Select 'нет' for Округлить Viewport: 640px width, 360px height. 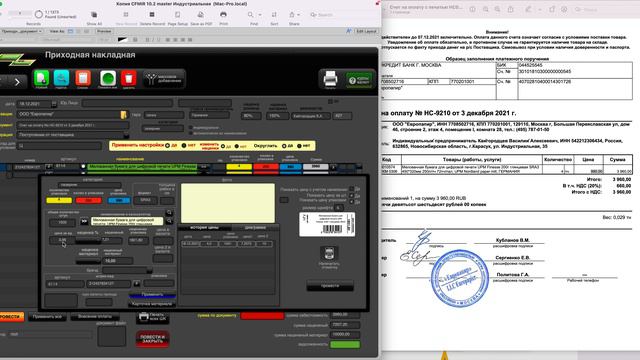(x=299, y=146)
